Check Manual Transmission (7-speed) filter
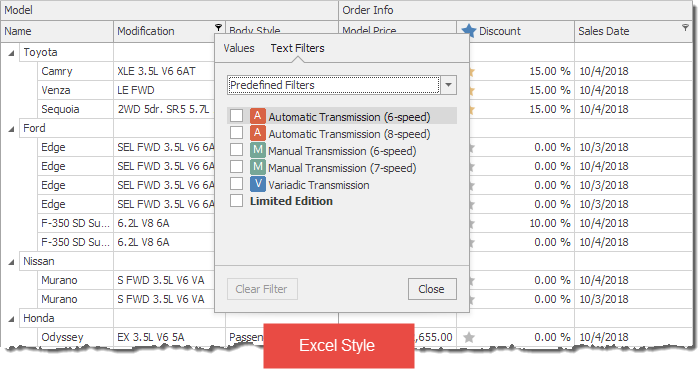Screen dimensions: 698x374 [236, 167]
